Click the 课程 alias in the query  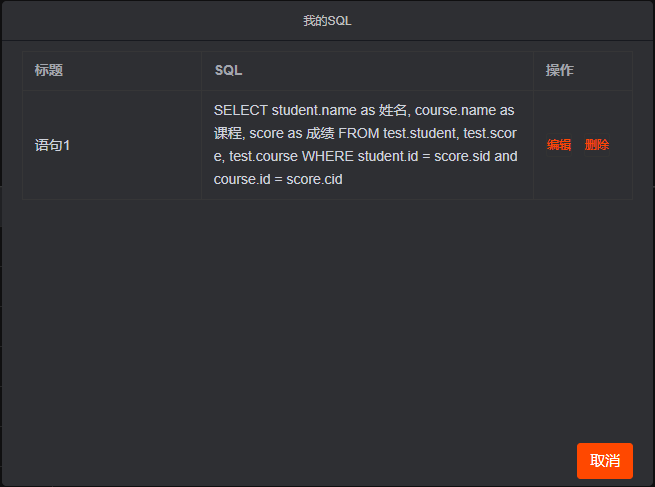coord(228,133)
